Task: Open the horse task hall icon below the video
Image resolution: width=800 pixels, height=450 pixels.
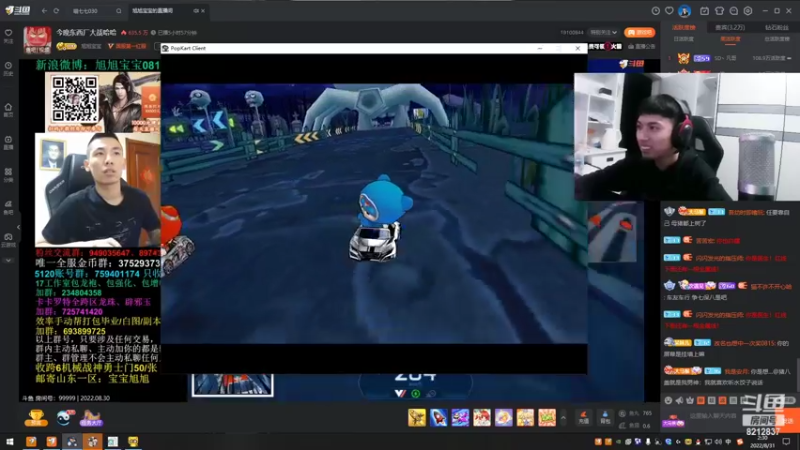Action: coord(91,418)
